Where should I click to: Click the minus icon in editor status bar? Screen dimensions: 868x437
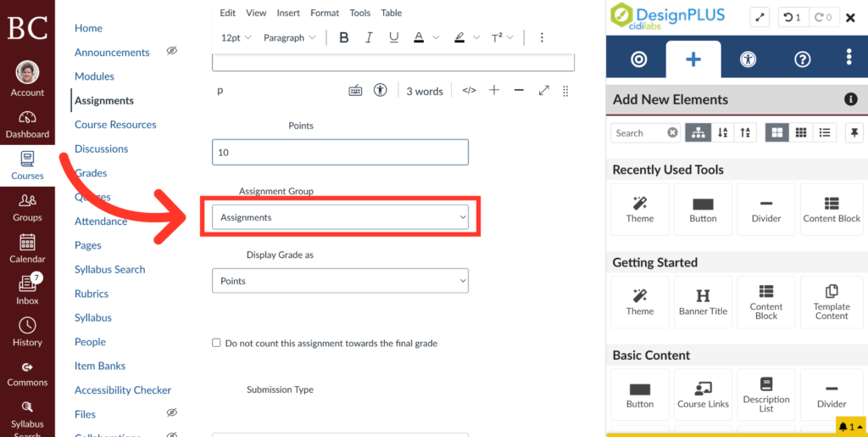point(519,90)
